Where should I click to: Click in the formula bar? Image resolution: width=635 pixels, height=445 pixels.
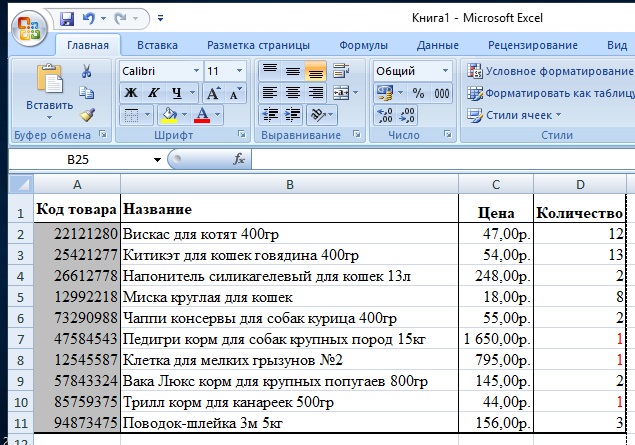(443, 159)
